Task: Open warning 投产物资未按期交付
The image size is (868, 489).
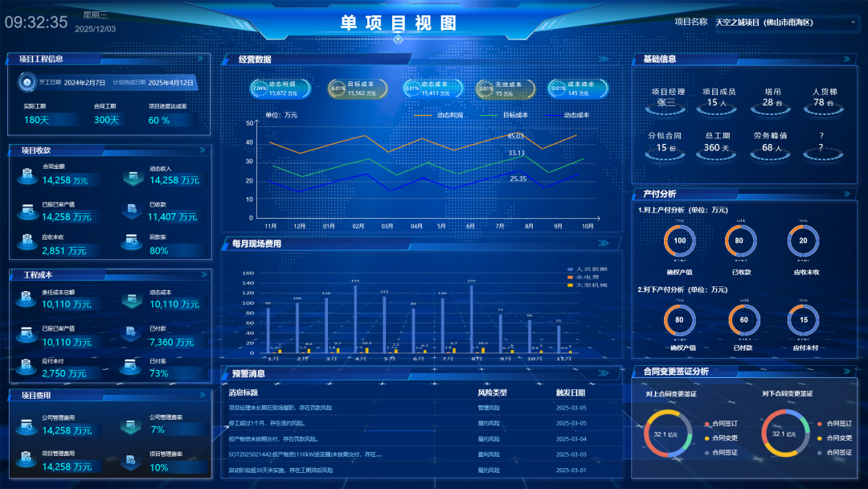Action: pos(422,438)
